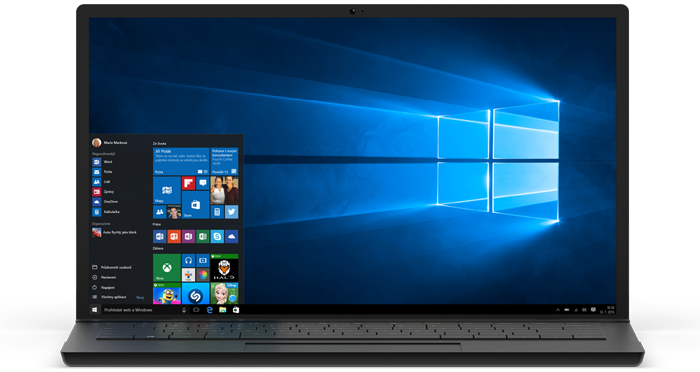Viewport: 700px width, 372px height.
Task: Open the Skype tile in Práce group
Action: click(217, 236)
